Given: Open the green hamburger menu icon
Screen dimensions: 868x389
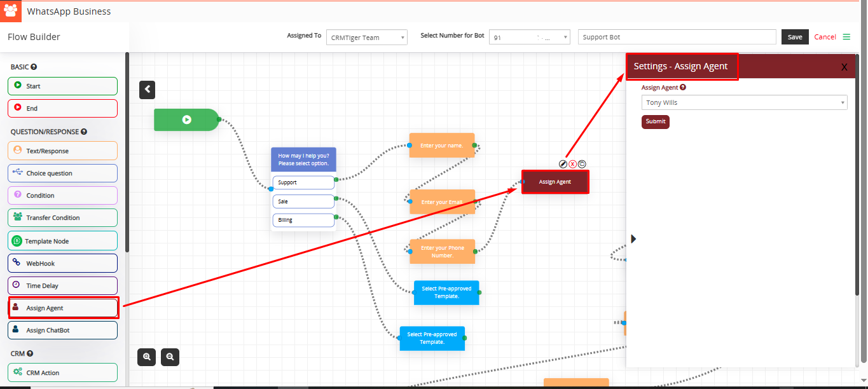Looking at the screenshot, I should click(x=846, y=37).
